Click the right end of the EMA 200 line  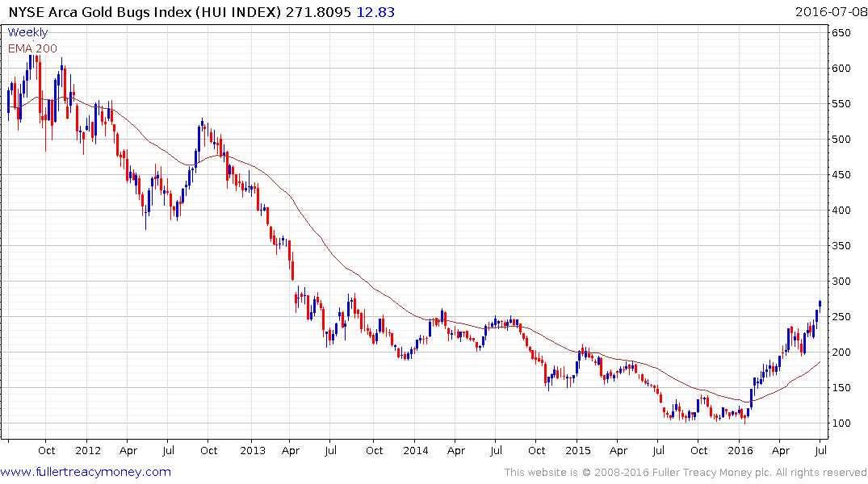[820, 362]
